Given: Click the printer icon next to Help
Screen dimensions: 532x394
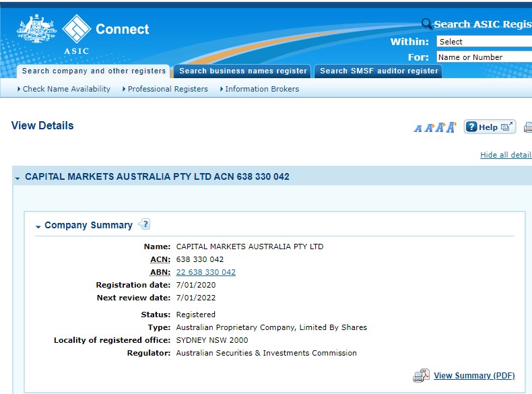Looking at the screenshot, I should tap(528, 127).
